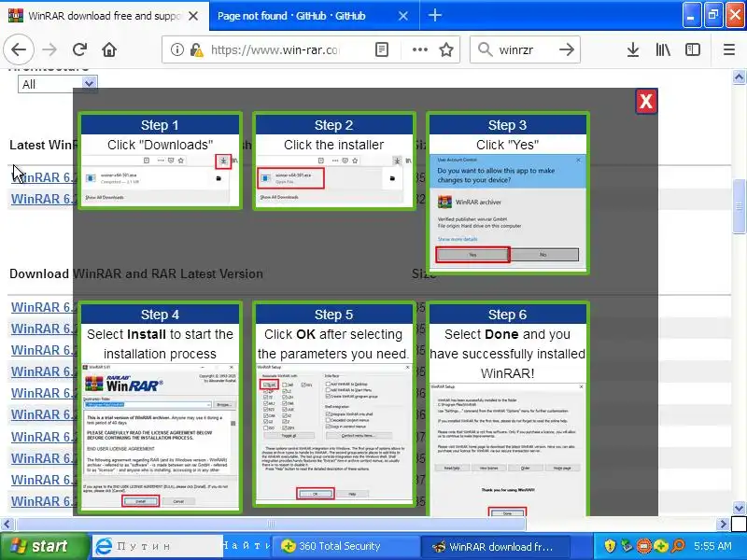Close the install steps overlay with red X
The width and height of the screenshot is (747, 560).
(x=646, y=101)
